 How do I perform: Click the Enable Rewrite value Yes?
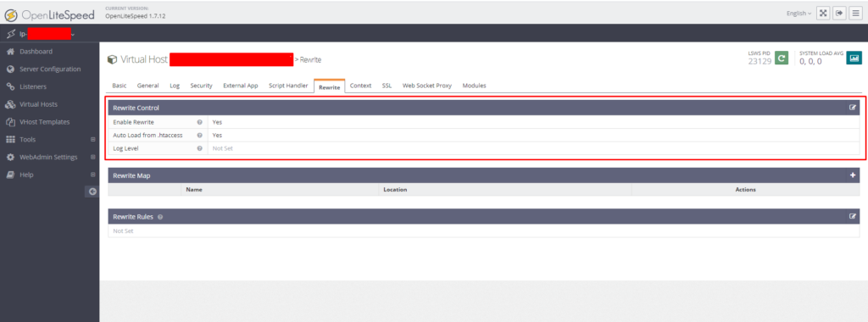click(x=217, y=122)
